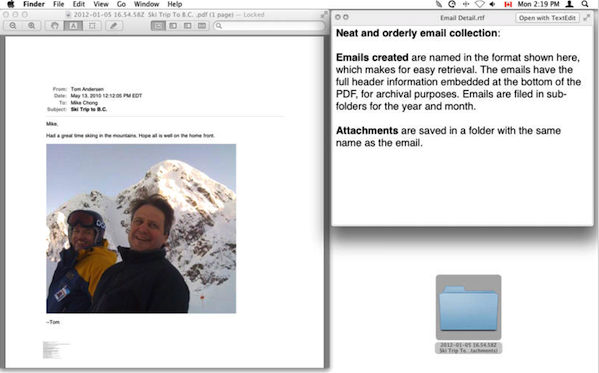Close the Email Detail.rtf Quick Look window
Image resolution: width=599 pixels, height=373 pixels.
(x=338, y=17)
